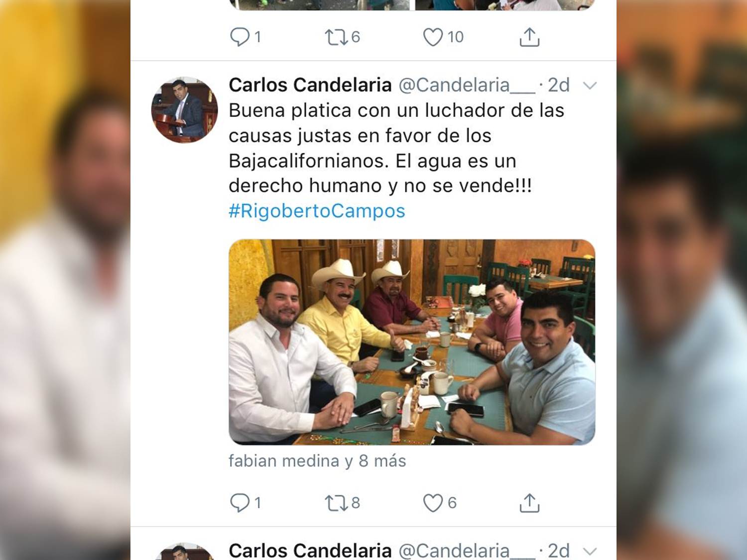Like the top tweet with 10 hearts
Image resolution: width=747 pixels, height=560 pixels.
point(443,37)
